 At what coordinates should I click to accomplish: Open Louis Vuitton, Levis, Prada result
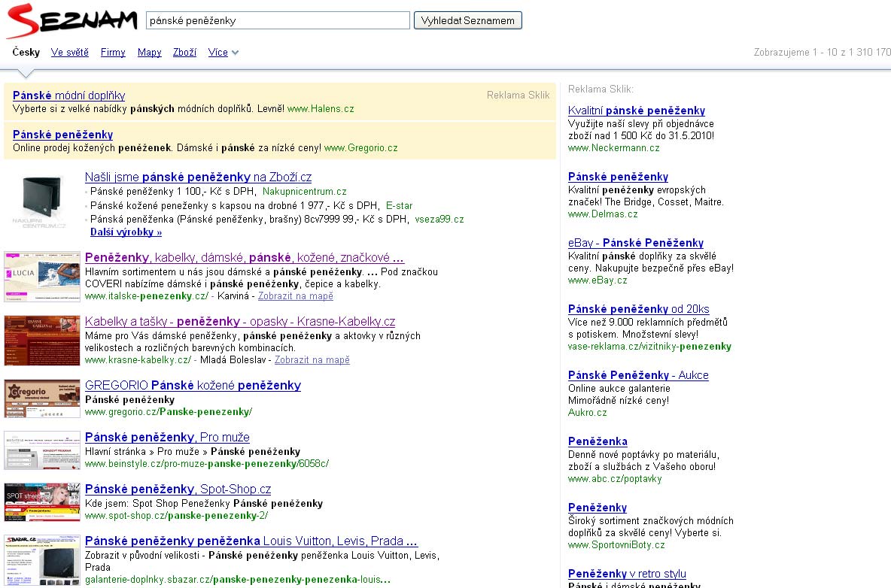tap(251, 541)
